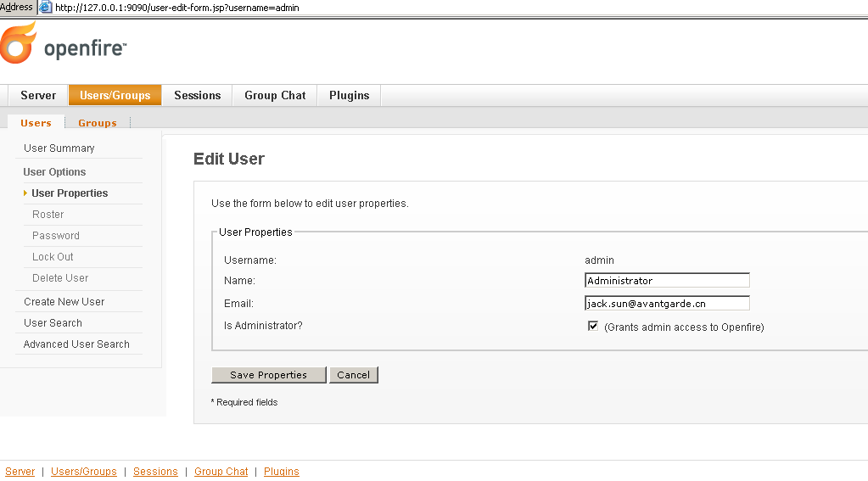Click the Edit User heading
The height and width of the screenshot is (481, 868).
tap(229, 159)
